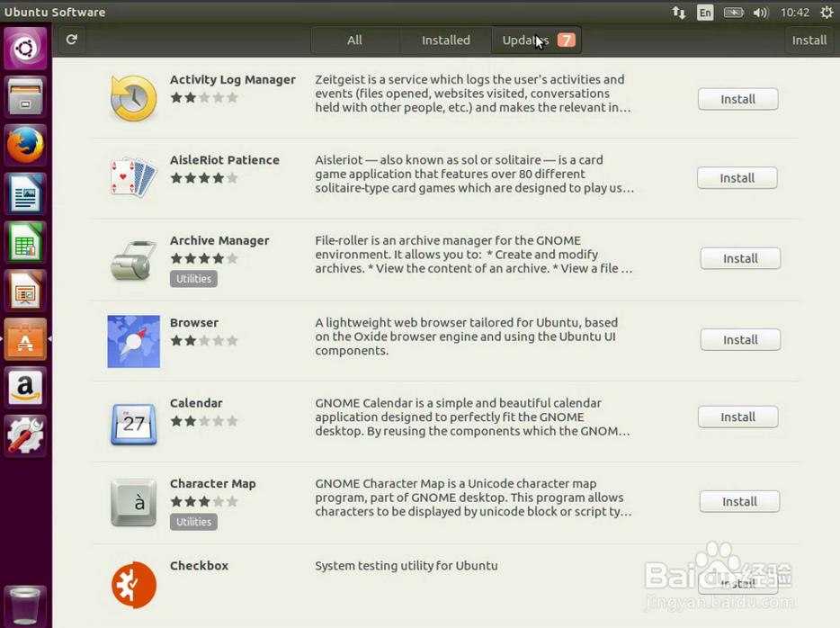Click the Utilities tag under Character Map
840x628 pixels.
[193, 522]
